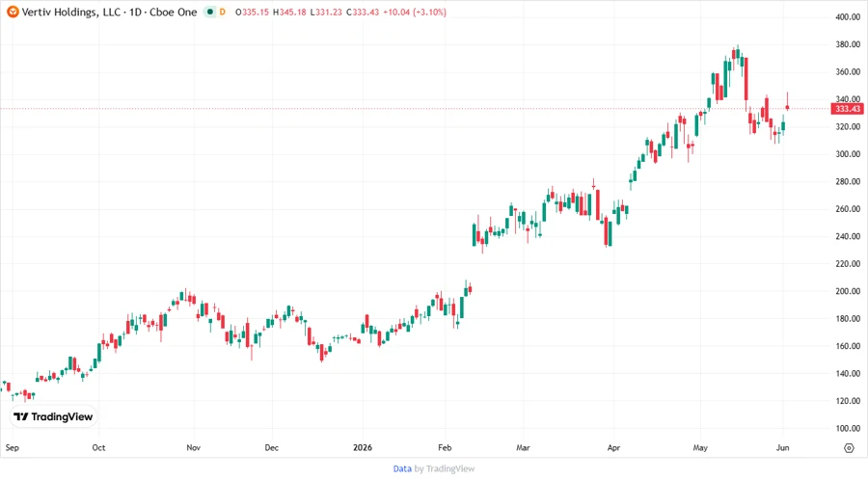Click the Dec time axis label
This screenshot has height=480, width=868.
coord(271,447)
